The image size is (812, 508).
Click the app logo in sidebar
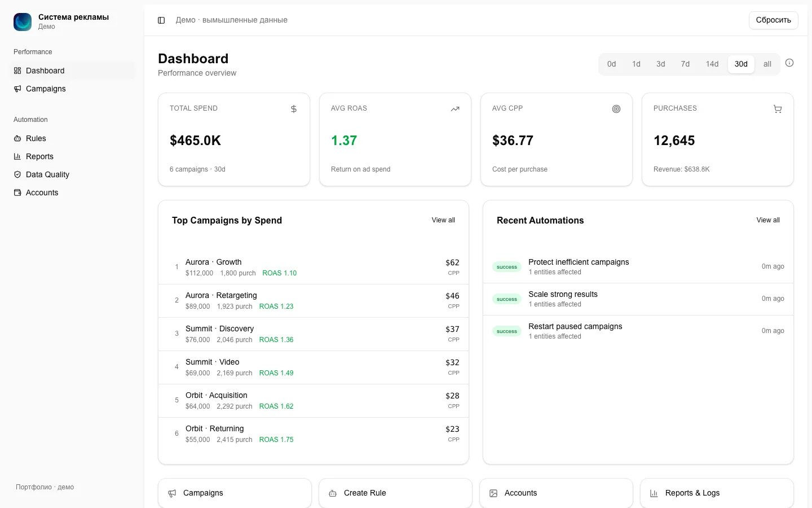point(23,21)
